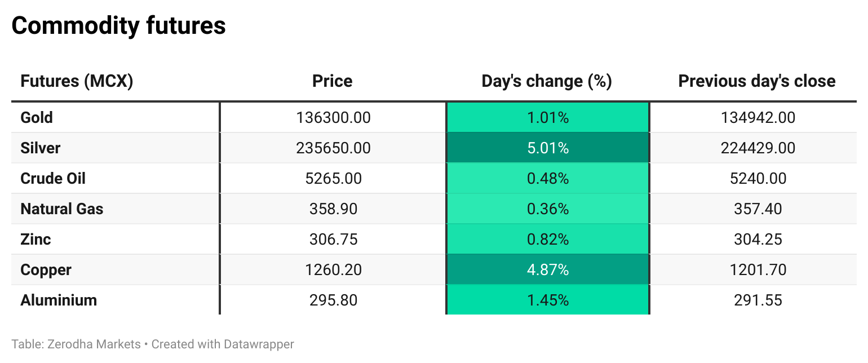
Task: Click the Day's change (%) header
Action: pyautogui.click(x=547, y=81)
